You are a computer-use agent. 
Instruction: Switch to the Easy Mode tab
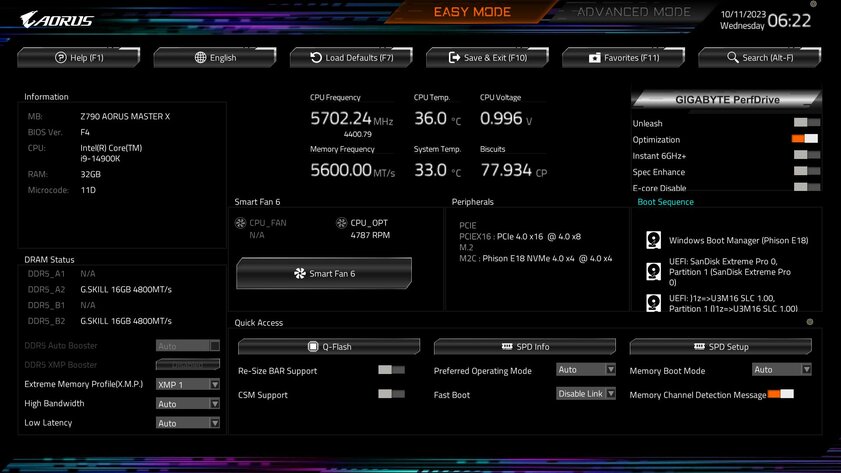(472, 12)
